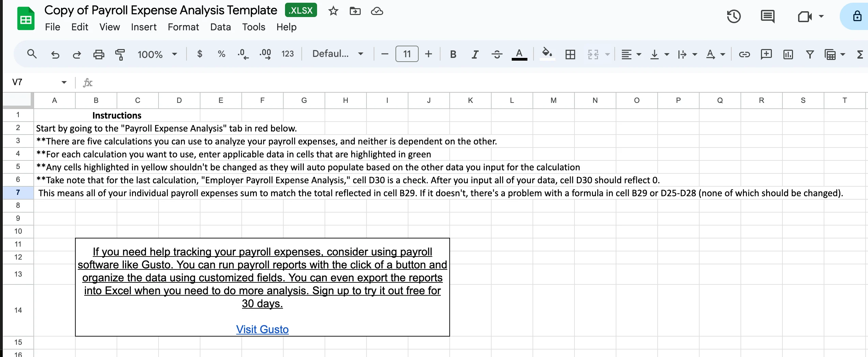
Task: Open the Tools menu
Action: (254, 27)
